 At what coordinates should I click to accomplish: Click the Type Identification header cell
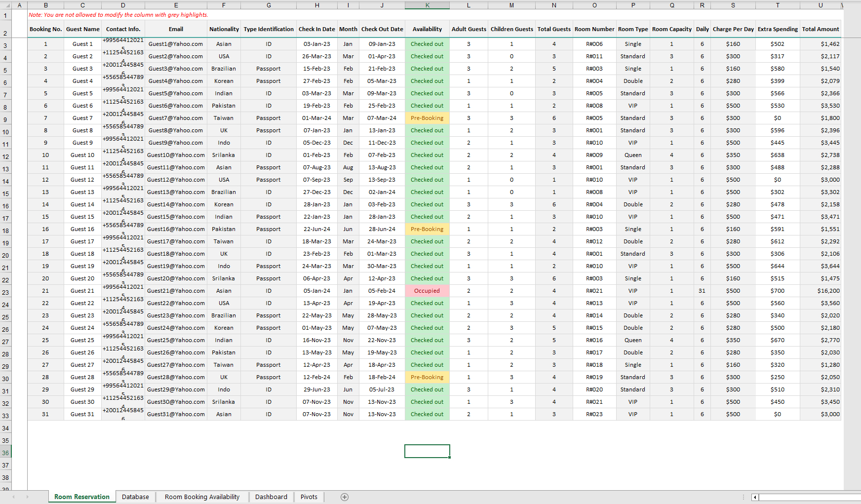tap(269, 29)
